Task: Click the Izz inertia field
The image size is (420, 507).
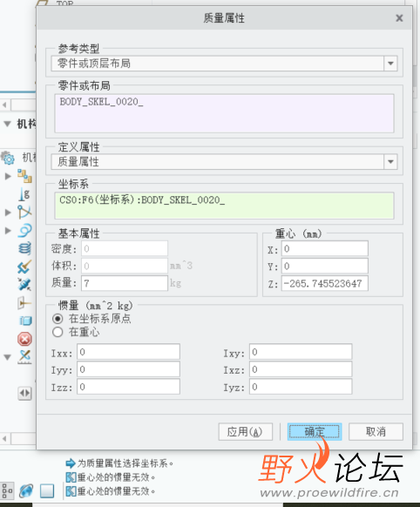Action: click(128, 387)
